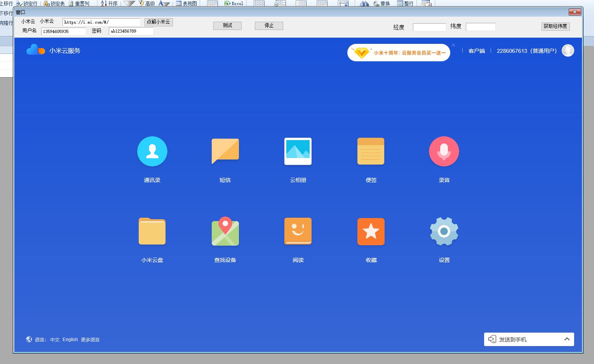
Task: Open the 收藏 favorites star icon
Action: (371, 232)
